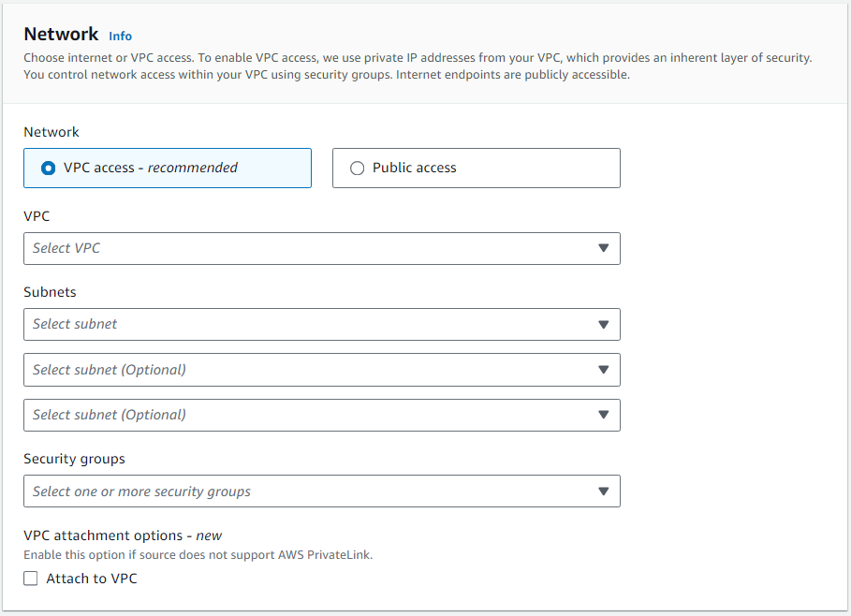Click the Security groups field label
Image resolution: width=851 pixels, height=616 pixels.
(74, 459)
